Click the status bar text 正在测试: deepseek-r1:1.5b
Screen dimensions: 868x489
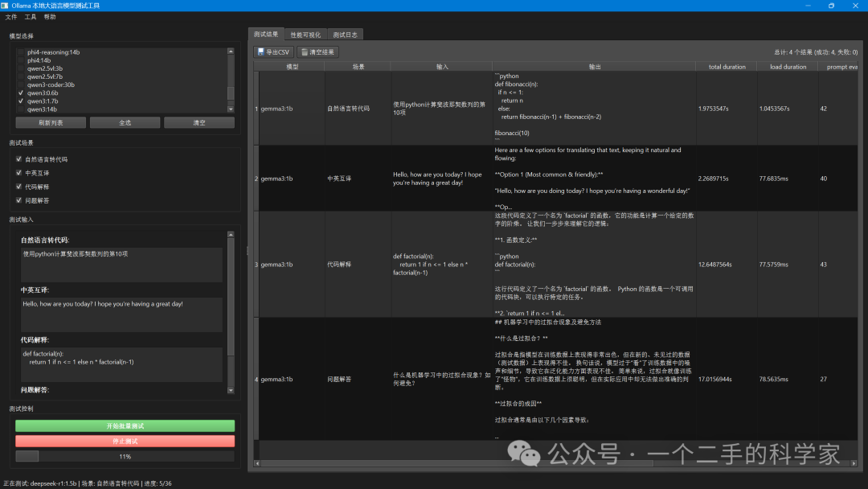40,483
